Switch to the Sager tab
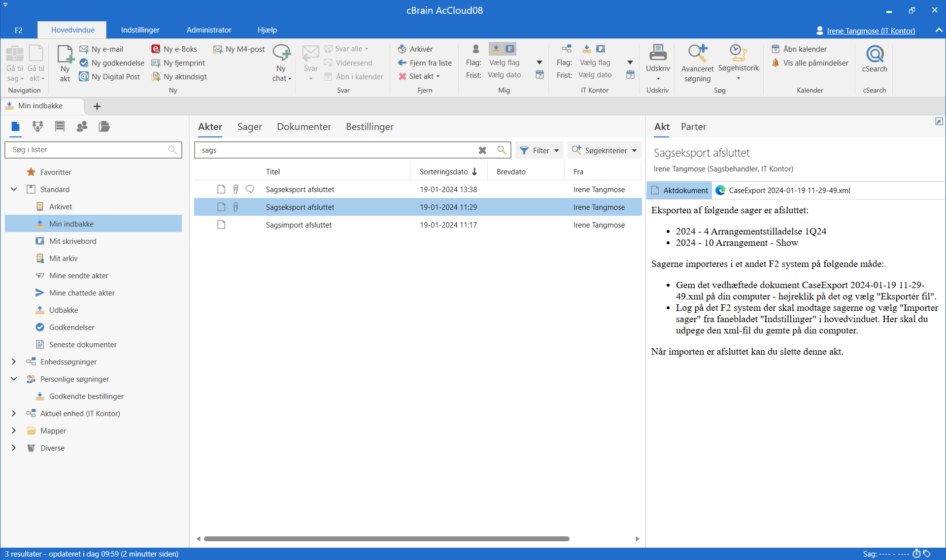This screenshot has width=946, height=560. coord(249,127)
